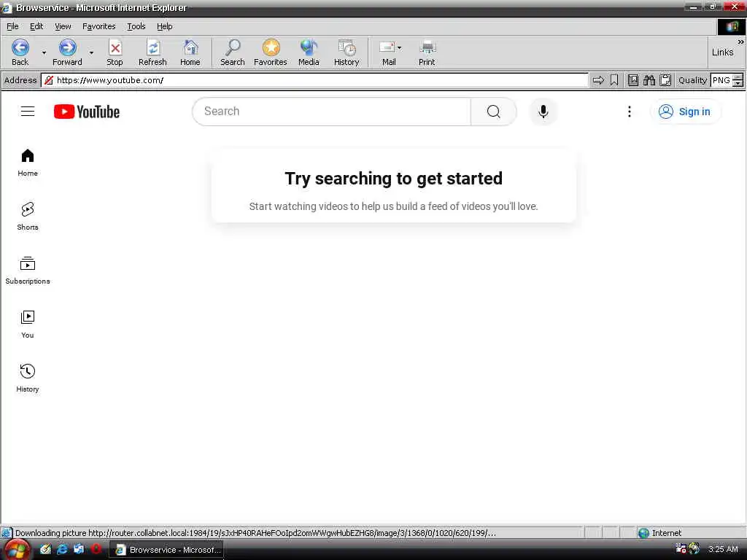Click the Links toolbar label
The image size is (747, 560).
[722, 52]
